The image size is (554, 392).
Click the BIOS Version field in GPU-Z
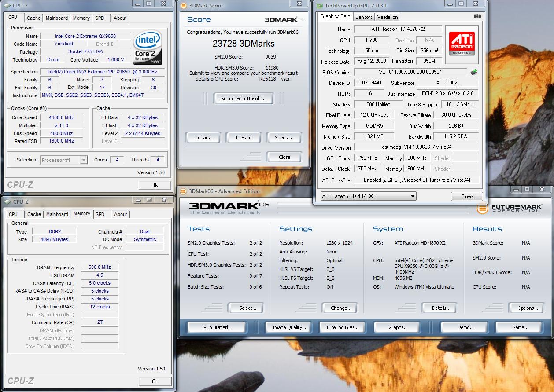click(x=410, y=72)
